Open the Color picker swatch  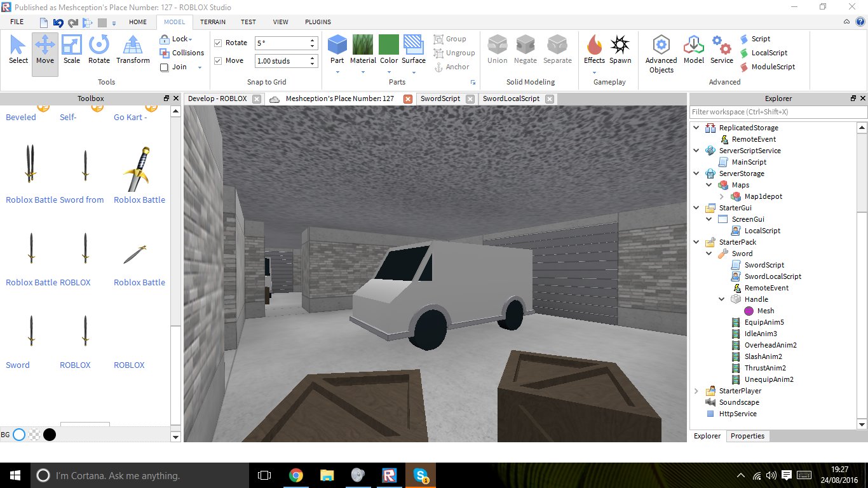click(x=389, y=45)
